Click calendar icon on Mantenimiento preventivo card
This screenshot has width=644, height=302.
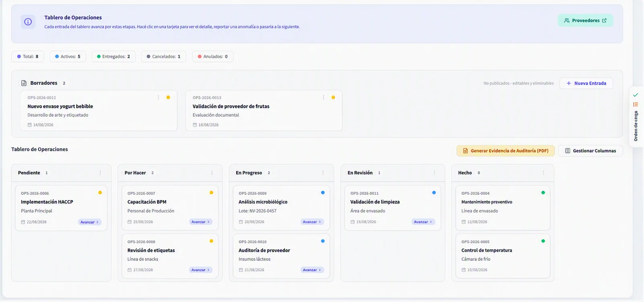(x=464, y=222)
